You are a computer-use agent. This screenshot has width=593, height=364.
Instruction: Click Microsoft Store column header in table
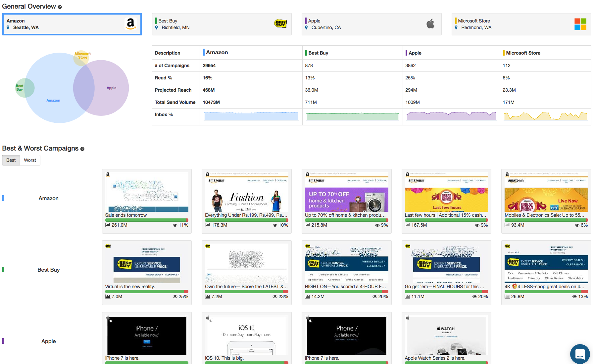click(x=523, y=53)
